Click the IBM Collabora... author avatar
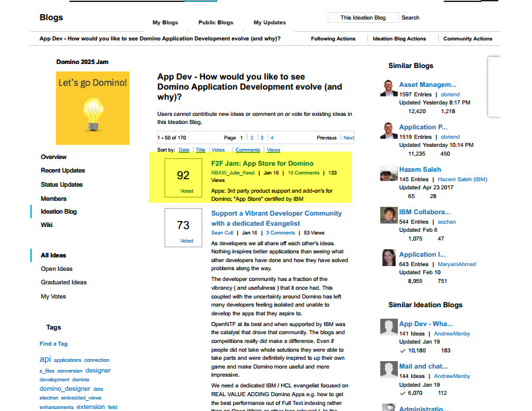The height and width of the screenshot is (411, 532). (389, 216)
